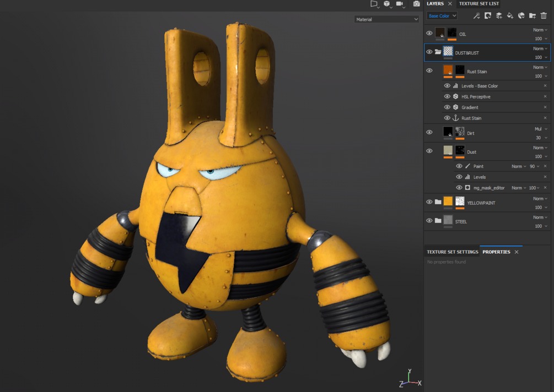
Task: Remove the Gradient effect with its X
Action: tap(545, 107)
